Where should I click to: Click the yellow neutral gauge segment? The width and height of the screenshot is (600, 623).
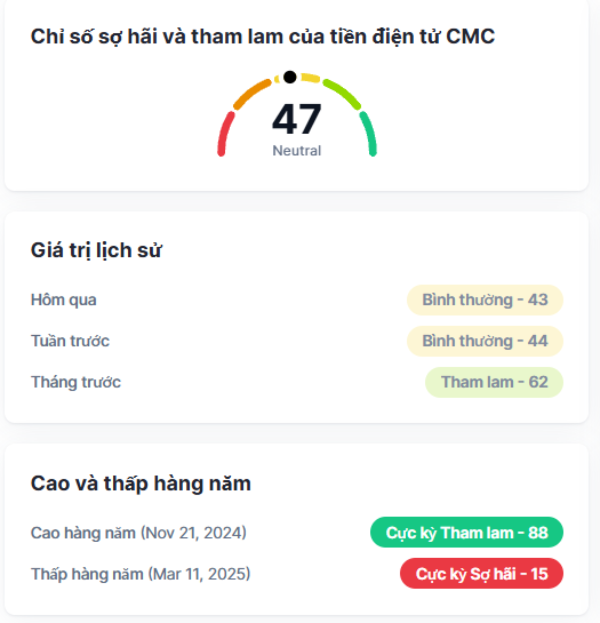tap(298, 77)
